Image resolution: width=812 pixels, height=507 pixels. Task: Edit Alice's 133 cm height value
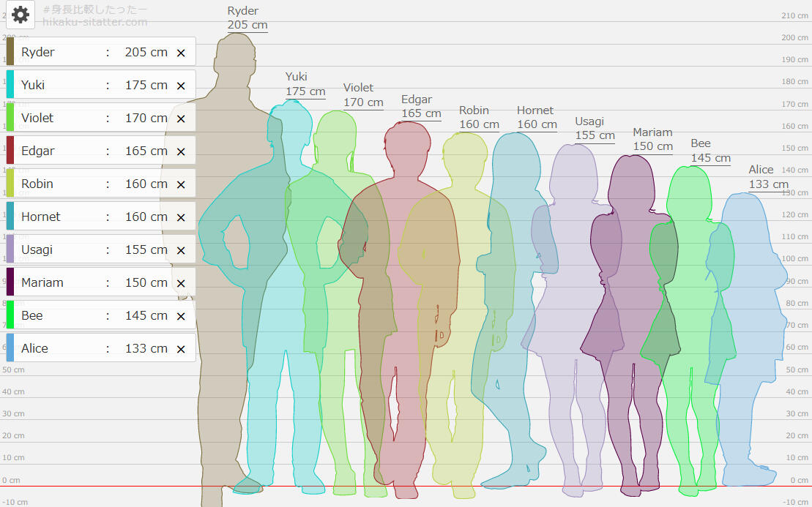point(146,348)
